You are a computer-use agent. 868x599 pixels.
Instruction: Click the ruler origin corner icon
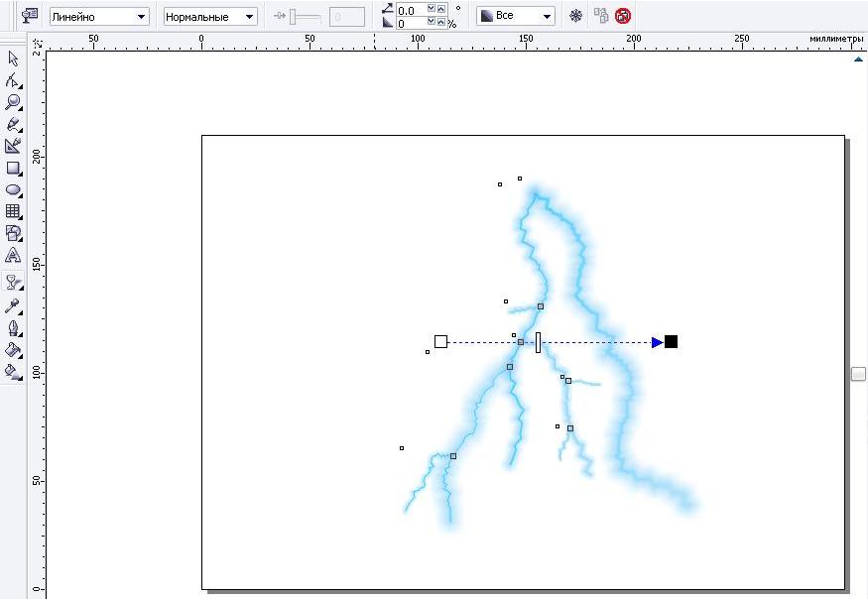tap(37, 42)
